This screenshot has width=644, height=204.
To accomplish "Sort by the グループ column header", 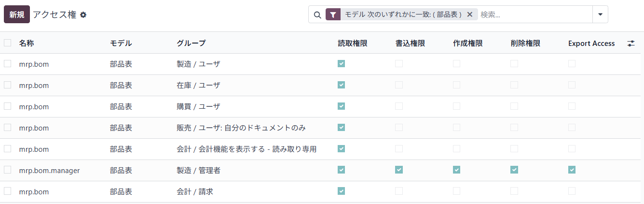I will tap(191, 44).
